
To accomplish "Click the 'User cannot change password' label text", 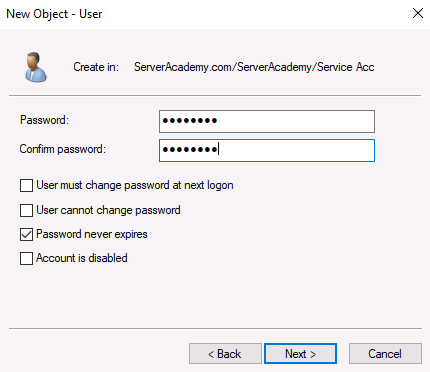I will [x=108, y=210].
